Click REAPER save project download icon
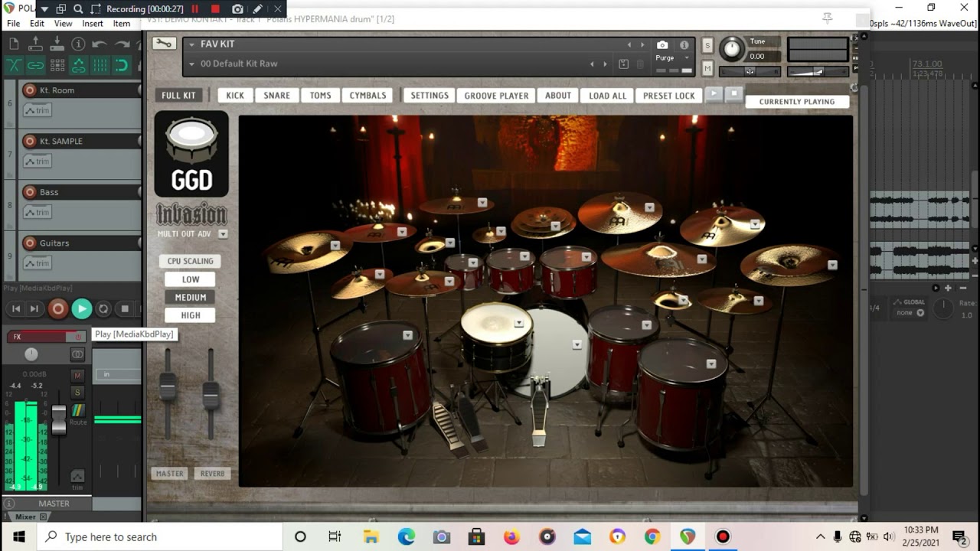 (x=57, y=44)
